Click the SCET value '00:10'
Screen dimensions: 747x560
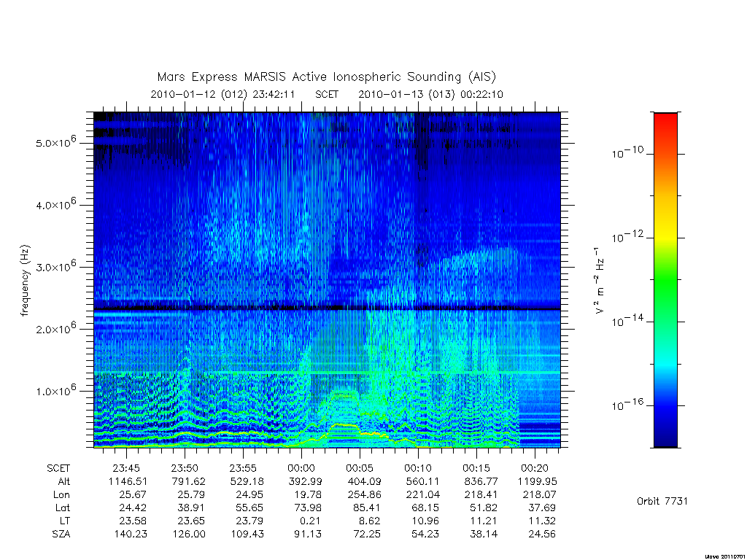(x=418, y=468)
